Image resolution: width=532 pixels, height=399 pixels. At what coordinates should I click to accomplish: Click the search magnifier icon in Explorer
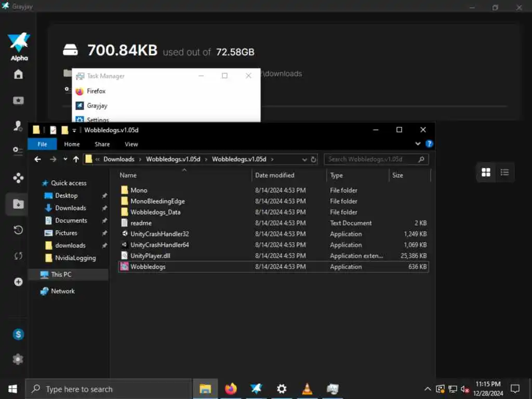(421, 159)
